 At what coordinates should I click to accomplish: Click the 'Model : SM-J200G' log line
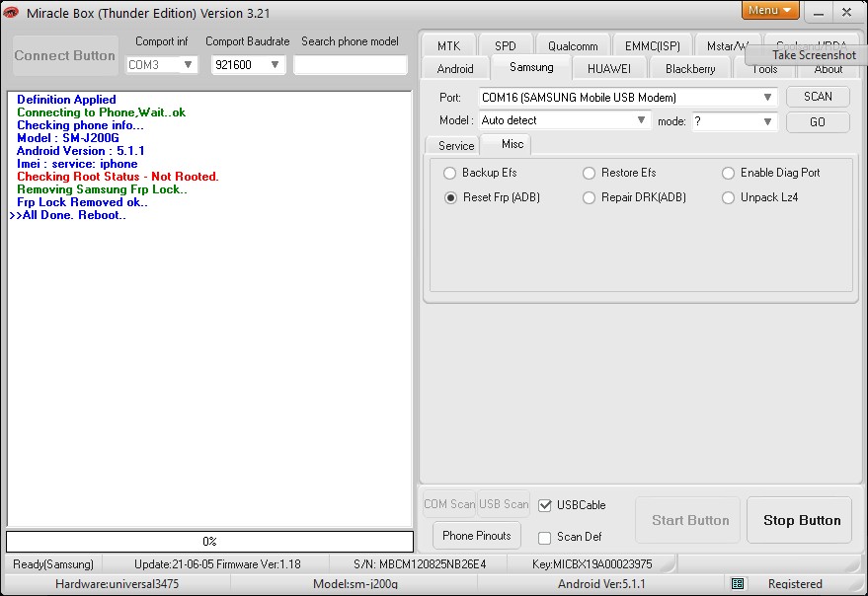tap(67, 138)
